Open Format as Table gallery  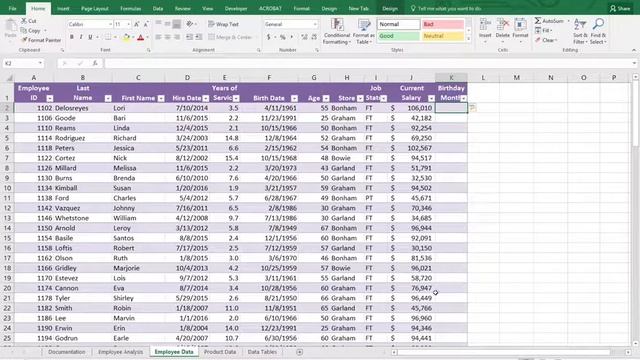[363, 31]
